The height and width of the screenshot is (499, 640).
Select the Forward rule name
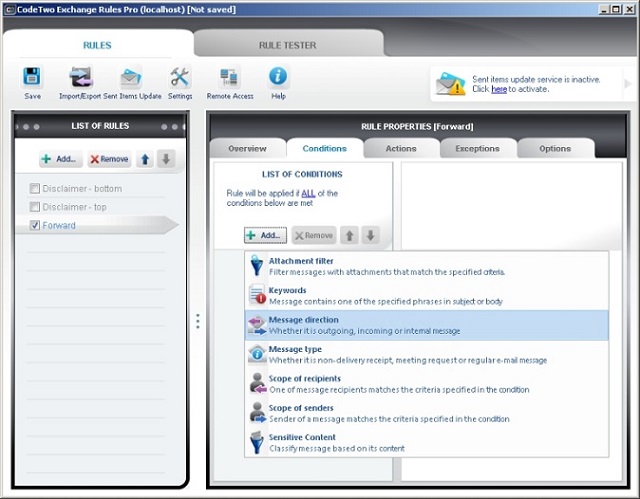(59, 225)
